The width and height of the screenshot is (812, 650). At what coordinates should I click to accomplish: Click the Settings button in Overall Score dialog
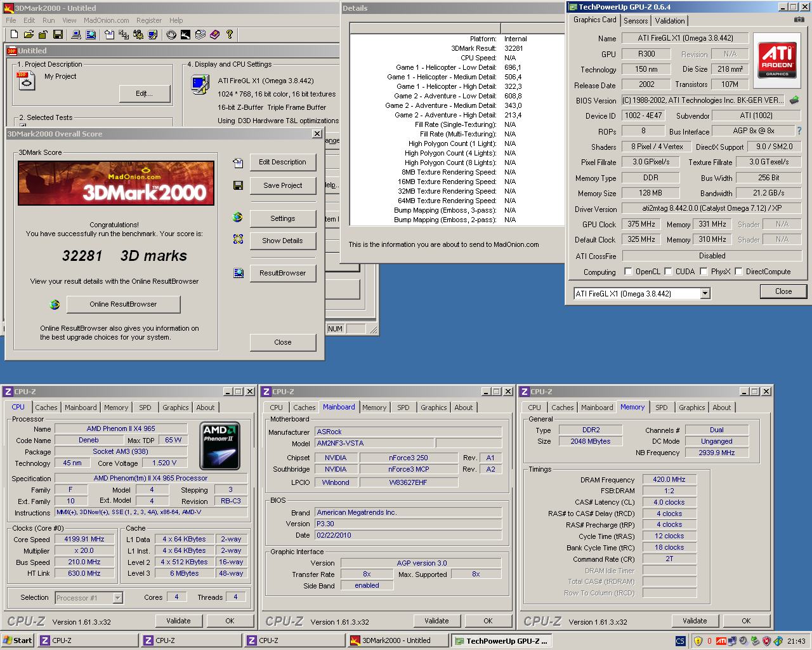(x=283, y=219)
